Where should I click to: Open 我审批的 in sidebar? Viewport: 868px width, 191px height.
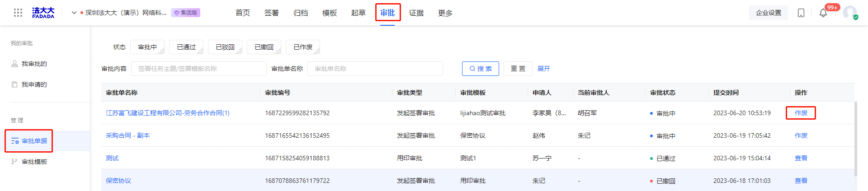[x=34, y=64]
